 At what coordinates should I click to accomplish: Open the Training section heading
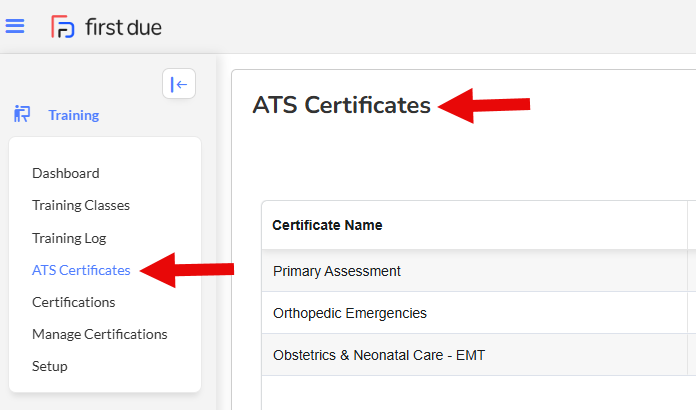coord(74,115)
